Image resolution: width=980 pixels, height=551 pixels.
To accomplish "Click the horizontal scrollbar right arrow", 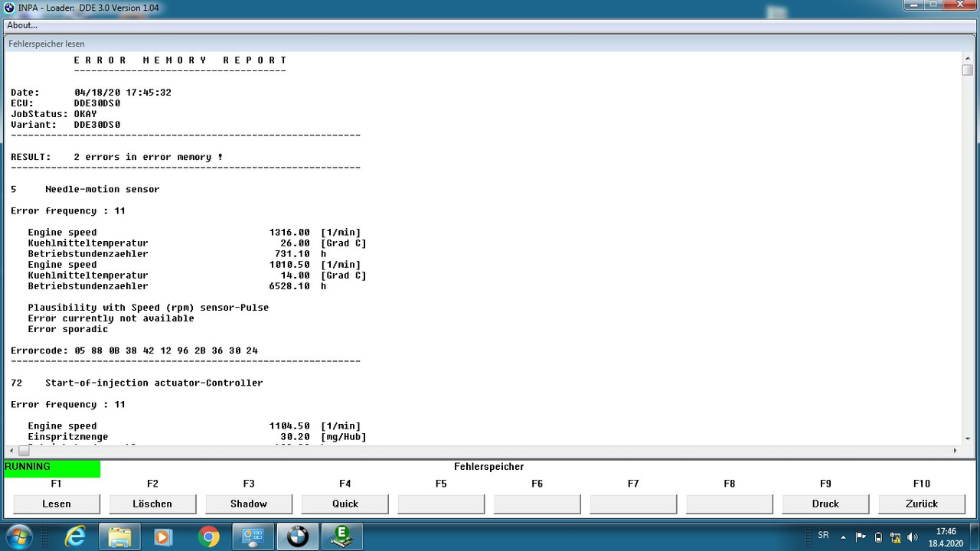I will pyautogui.click(x=955, y=451).
